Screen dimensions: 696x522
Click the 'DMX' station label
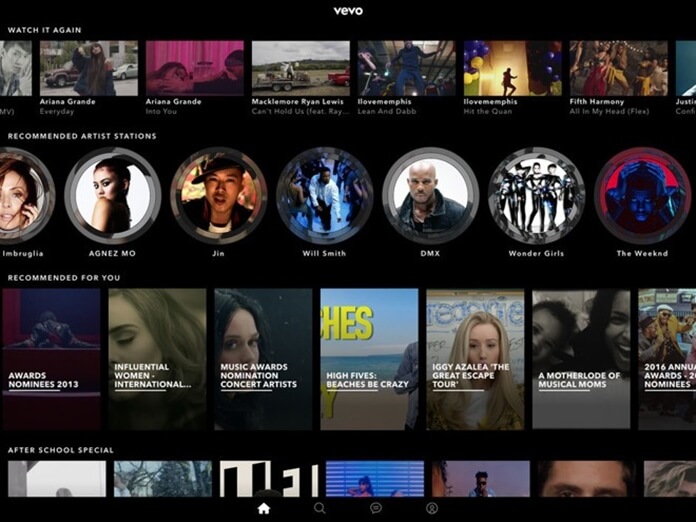point(430,253)
